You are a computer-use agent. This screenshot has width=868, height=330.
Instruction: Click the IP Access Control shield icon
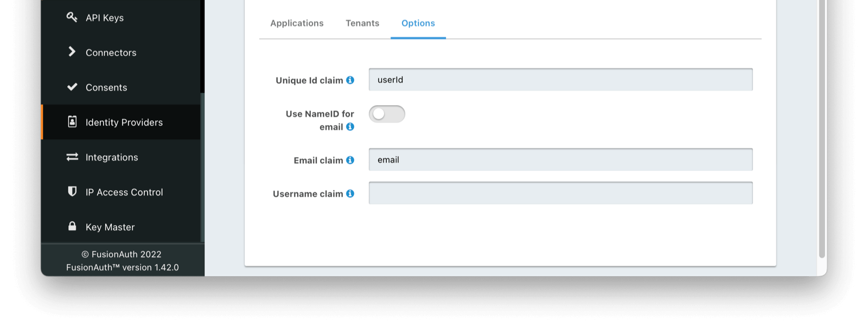click(72, 191)
